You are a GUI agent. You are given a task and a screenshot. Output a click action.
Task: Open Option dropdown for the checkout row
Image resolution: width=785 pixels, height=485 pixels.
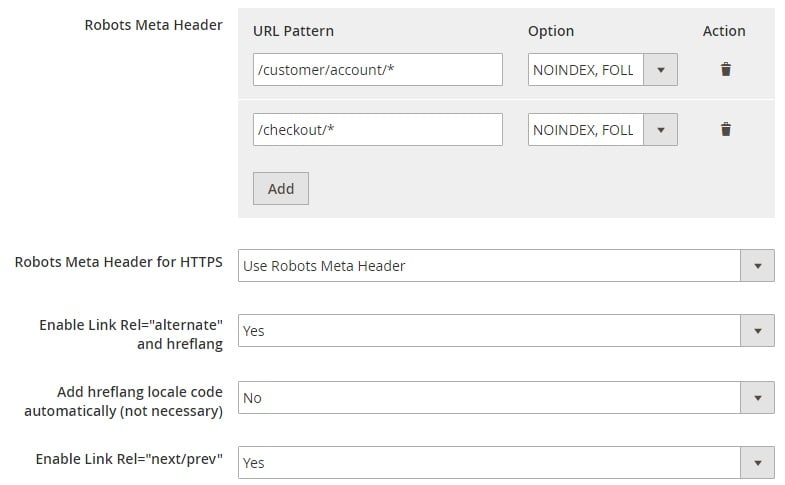603,130
